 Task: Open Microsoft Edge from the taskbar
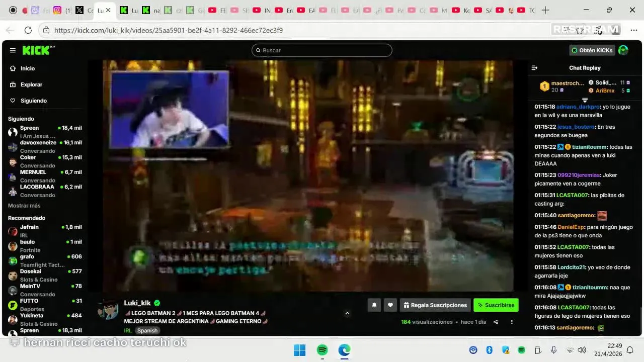345,350
